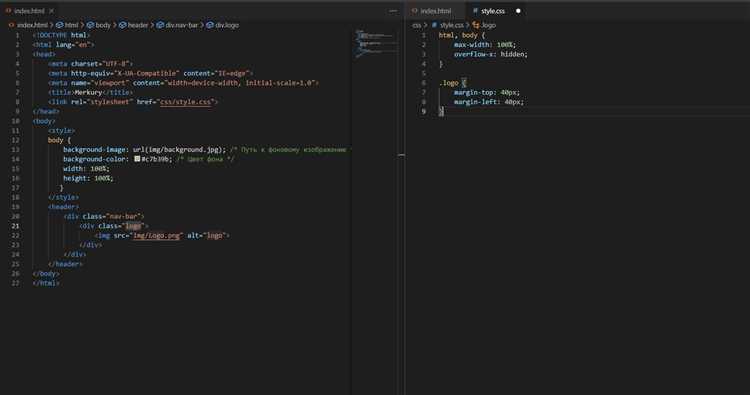
Task: Click line number 21 in index.html gutter
Action: pyautogui.click(x=16, y=226)
